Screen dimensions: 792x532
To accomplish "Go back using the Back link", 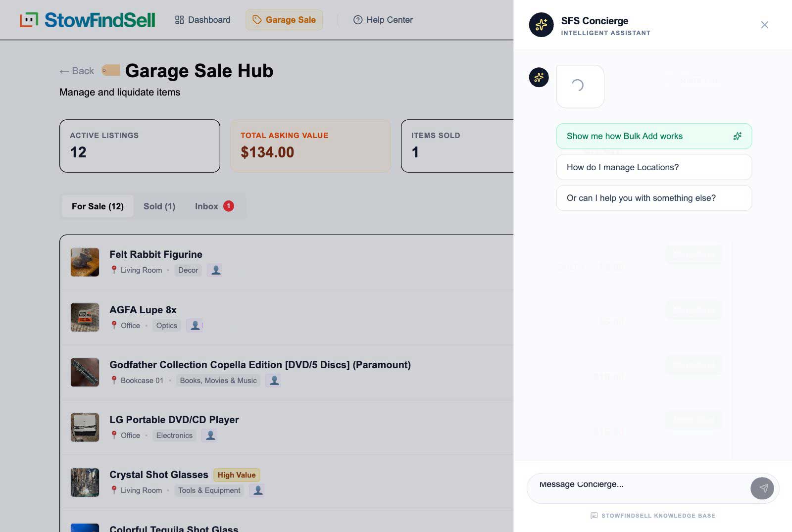I will point(77,71).
